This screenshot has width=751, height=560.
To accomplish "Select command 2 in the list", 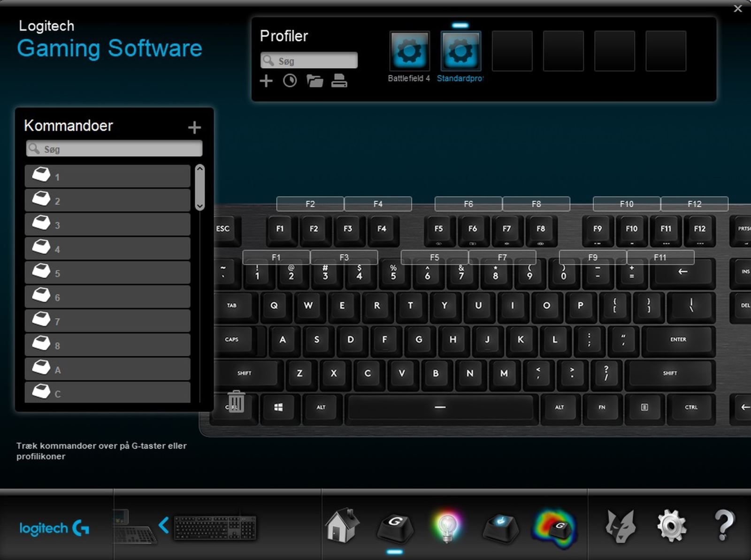I will pos(107,200).
